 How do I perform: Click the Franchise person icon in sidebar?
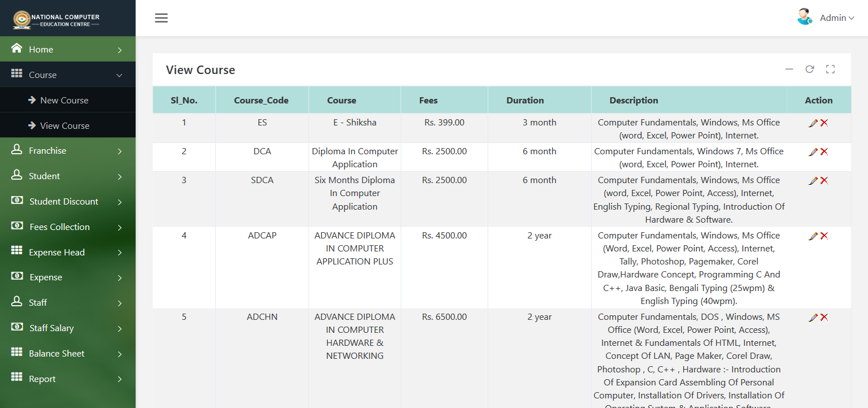17,150
